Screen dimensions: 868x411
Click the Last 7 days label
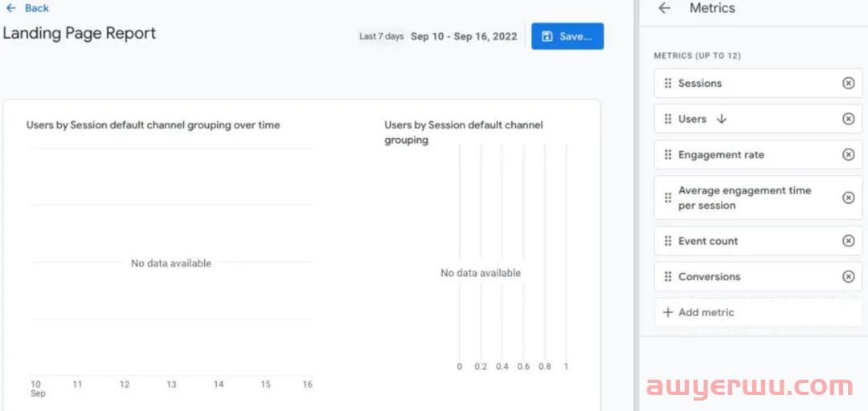382,36
